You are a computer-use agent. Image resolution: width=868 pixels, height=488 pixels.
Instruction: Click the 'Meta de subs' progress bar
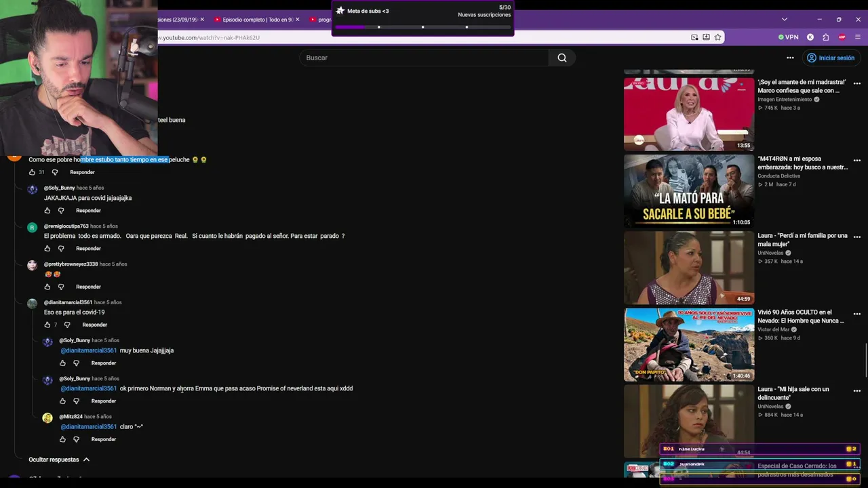[422, 27]
